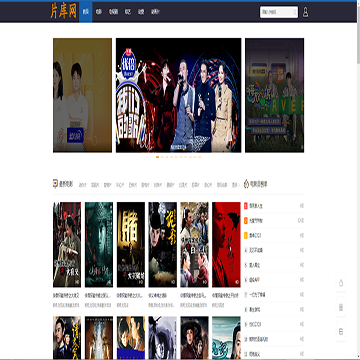Viewport: 360px width, 360px height.
Task: Open the second navigation menu item after home
Action: (113, 12)
